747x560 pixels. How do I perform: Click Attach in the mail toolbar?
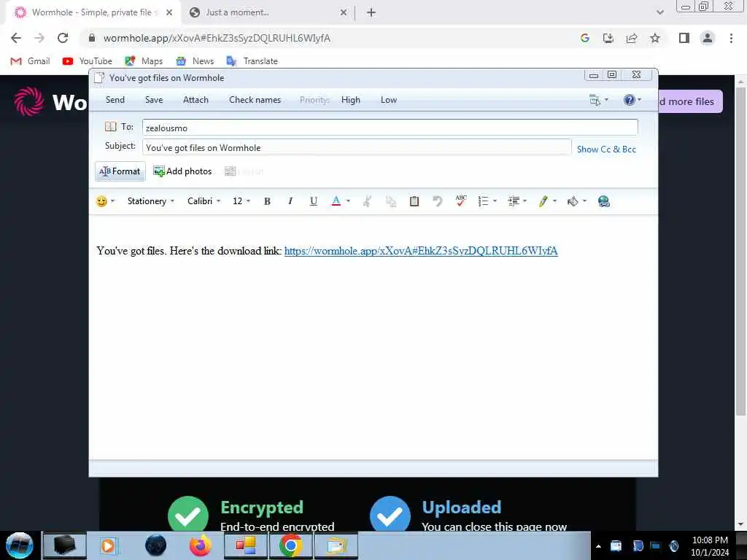[x=196, y=100]
